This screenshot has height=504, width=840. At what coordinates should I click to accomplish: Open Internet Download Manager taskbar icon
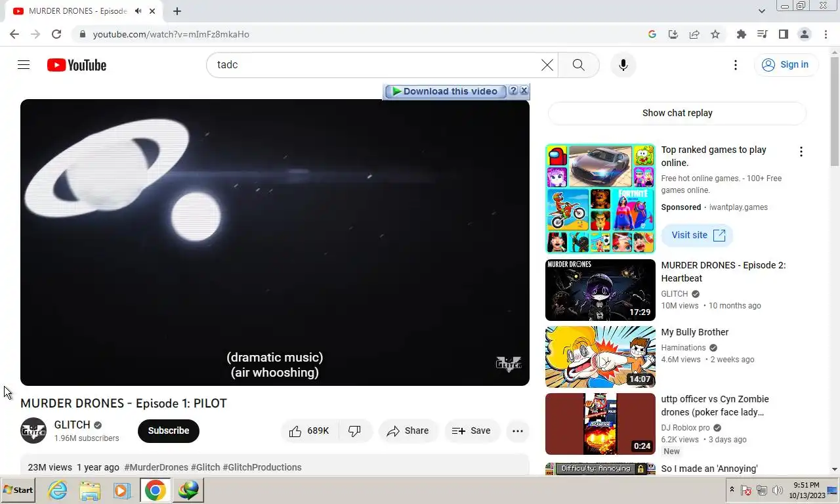tap(188, 490)
